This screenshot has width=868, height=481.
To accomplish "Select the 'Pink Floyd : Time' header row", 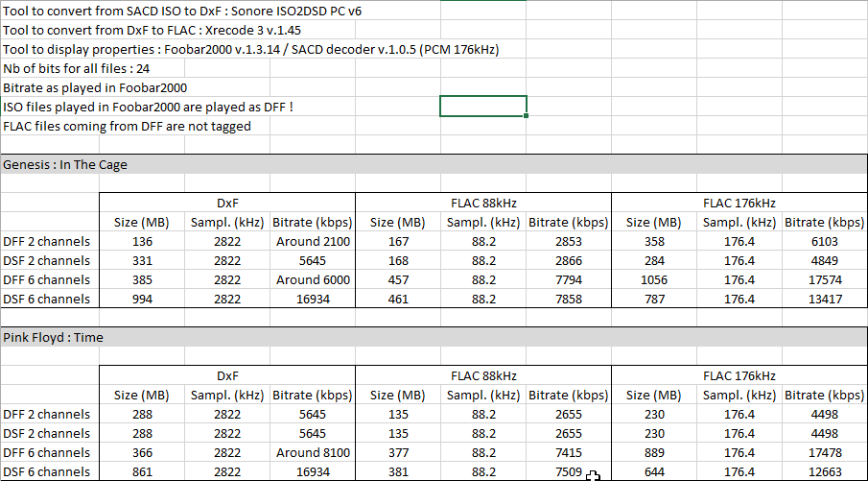I will [x=434, y=338].
